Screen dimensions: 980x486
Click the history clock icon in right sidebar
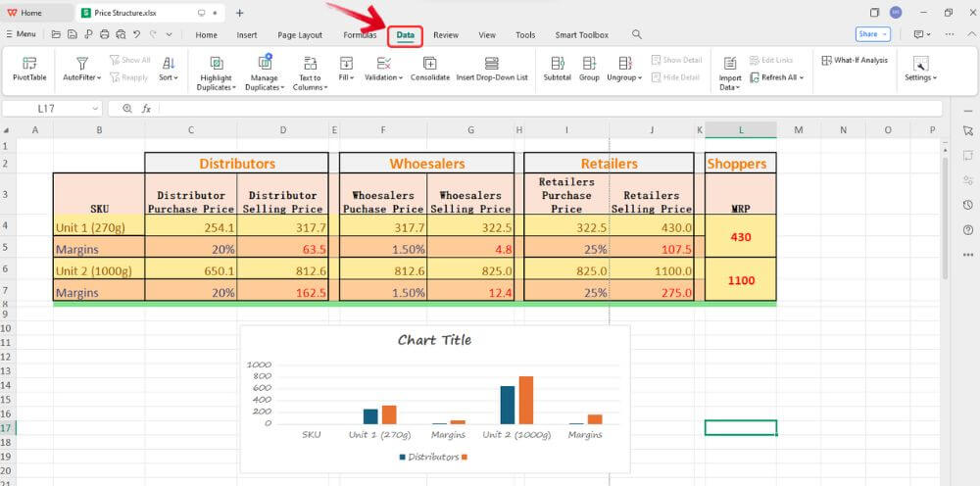tap(968, 205)
